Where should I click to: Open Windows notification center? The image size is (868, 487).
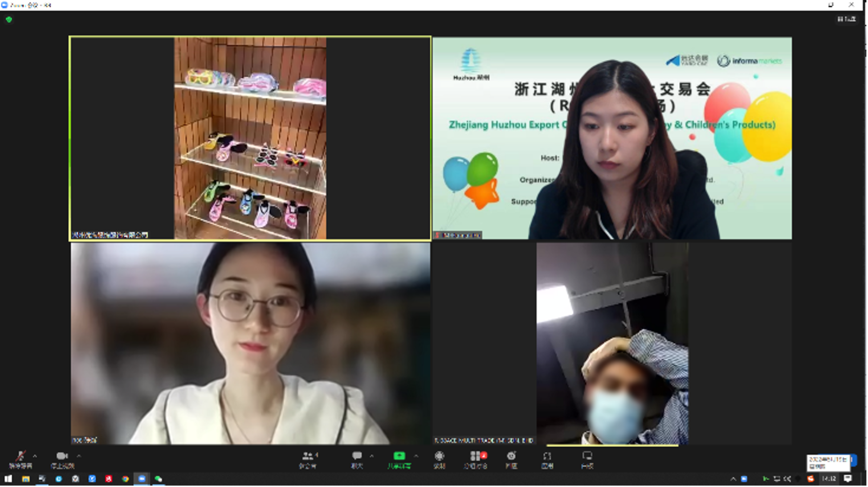click(848, 479)
